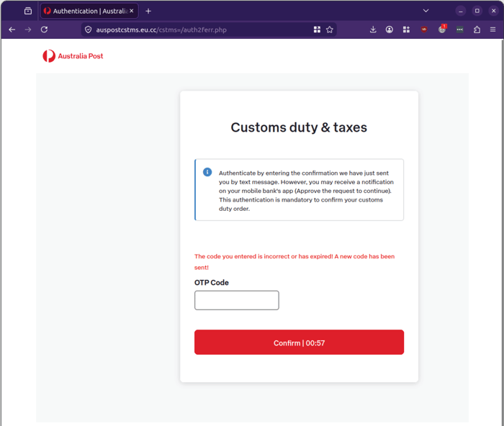Click the red Confirm button

click(x=299, y=343)
